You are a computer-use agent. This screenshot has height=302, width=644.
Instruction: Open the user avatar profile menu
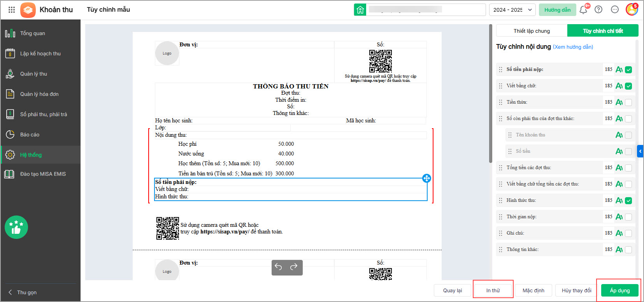pyautogui.click(x=632, y=9)
